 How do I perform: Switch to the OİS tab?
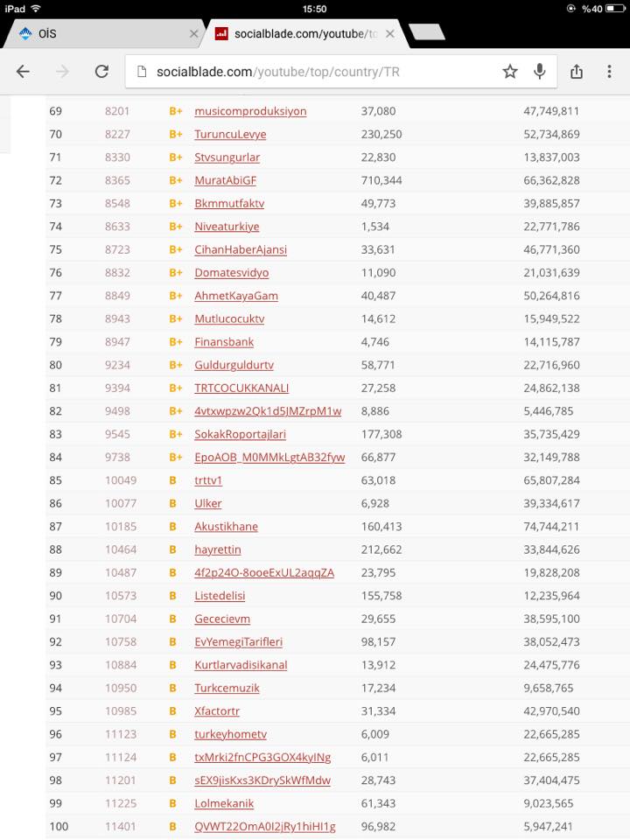[x=101, y=34]
